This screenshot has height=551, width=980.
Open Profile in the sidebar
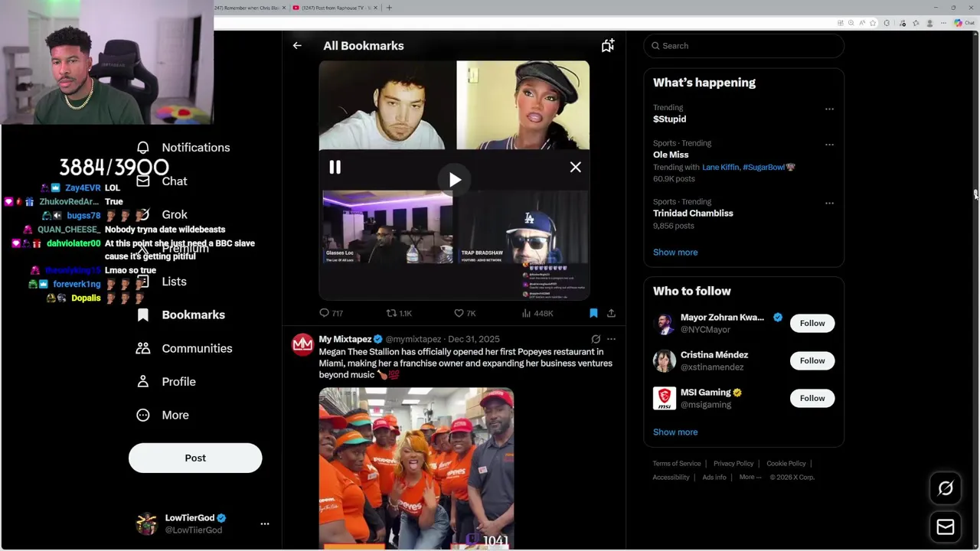pyautogui.click(x=166, y=382)
